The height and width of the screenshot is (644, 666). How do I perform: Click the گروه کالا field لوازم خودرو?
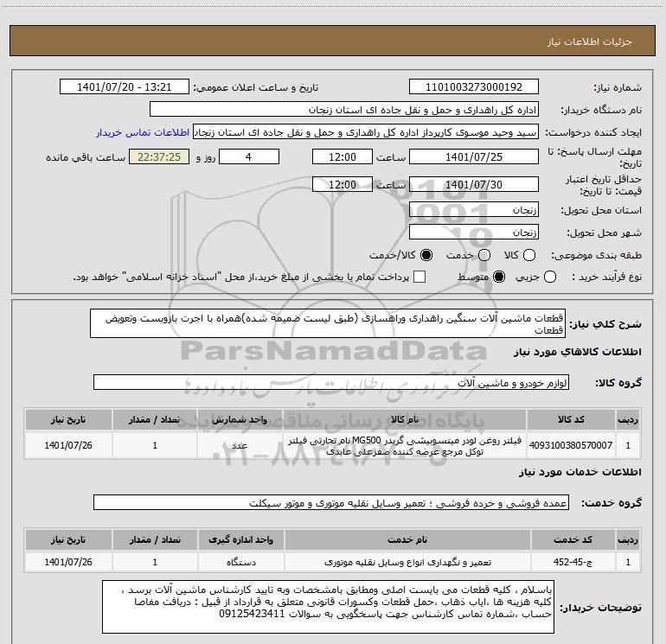click(x=331, y=382)
